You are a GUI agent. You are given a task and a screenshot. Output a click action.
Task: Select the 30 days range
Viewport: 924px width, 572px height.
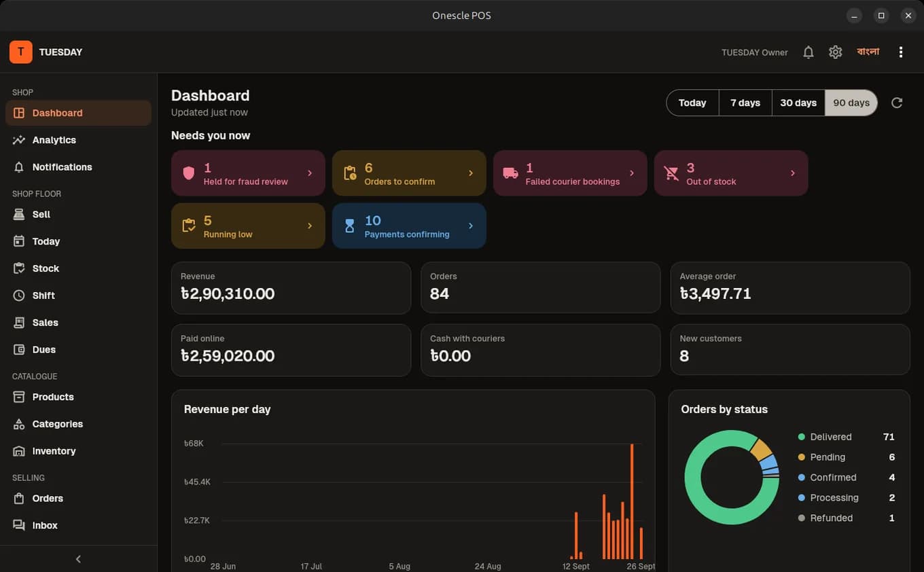coord(798,103)
